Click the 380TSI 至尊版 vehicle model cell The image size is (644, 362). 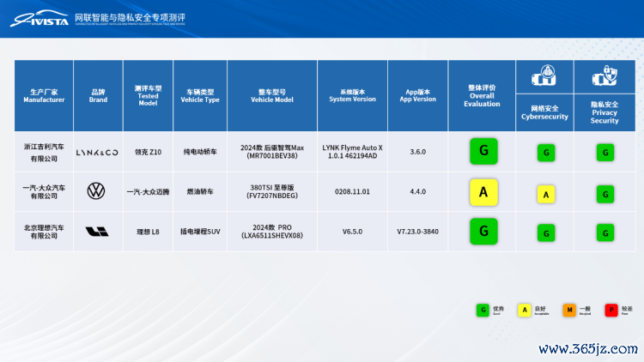pyautogui.click(x=272, y=191)
